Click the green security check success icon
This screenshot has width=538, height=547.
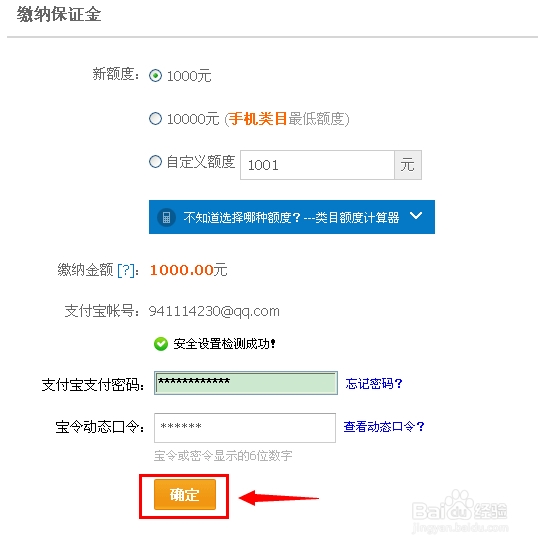point(161,344)
